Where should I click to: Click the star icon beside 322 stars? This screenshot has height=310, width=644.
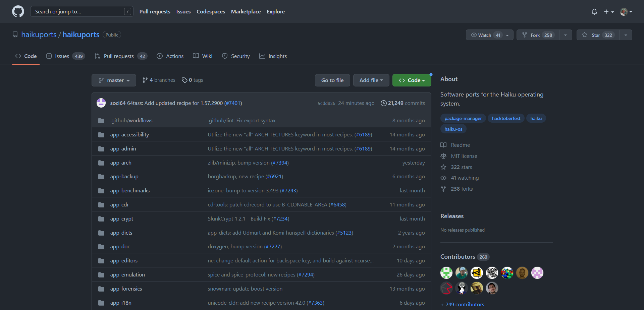pos(443,167)
